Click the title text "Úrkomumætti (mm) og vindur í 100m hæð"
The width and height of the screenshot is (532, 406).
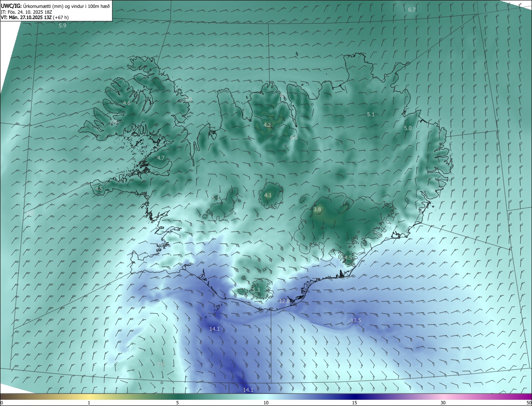[x=67, y=5]
